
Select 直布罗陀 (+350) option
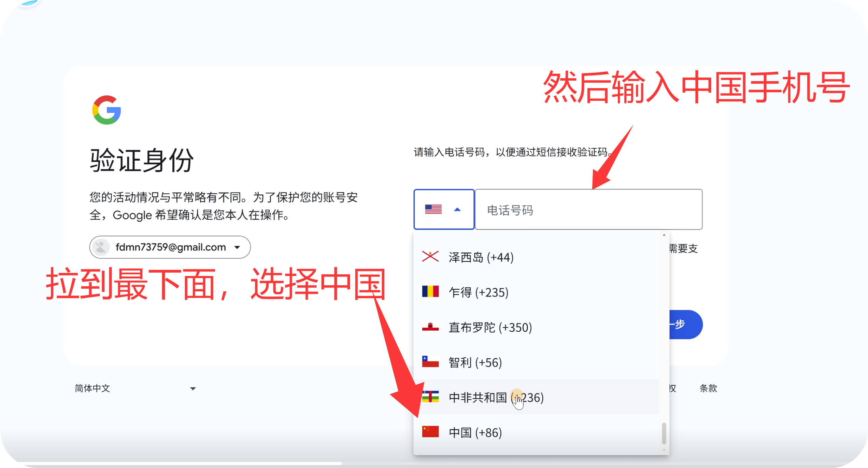click(489, 327)
